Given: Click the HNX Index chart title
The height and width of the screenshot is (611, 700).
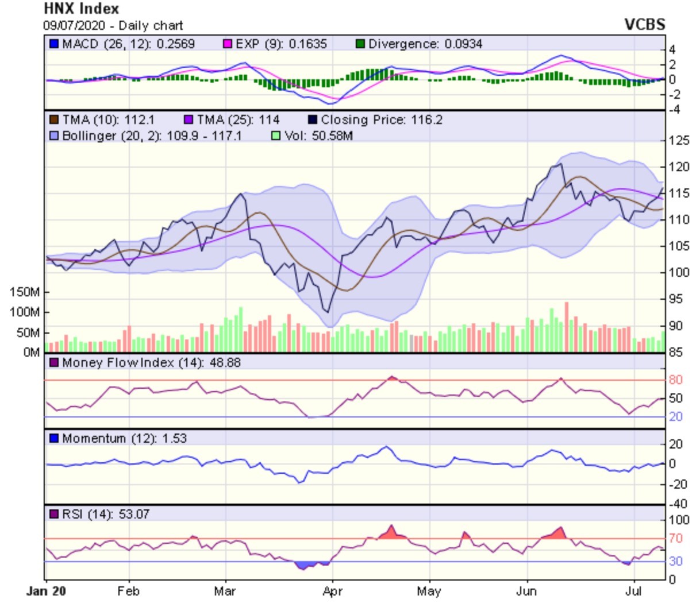Looking at the screenshot, I should (x=81, y=9).
